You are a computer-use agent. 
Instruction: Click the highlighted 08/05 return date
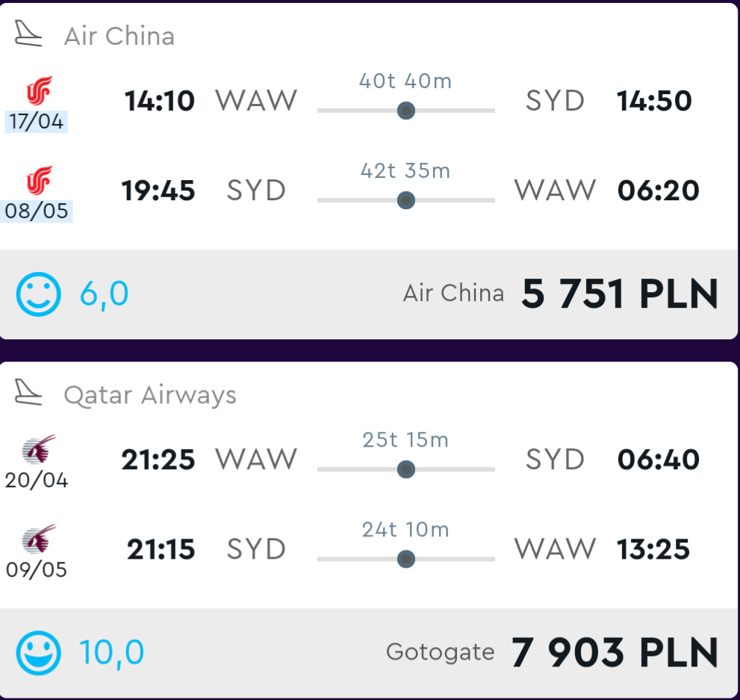pos(37,211)
